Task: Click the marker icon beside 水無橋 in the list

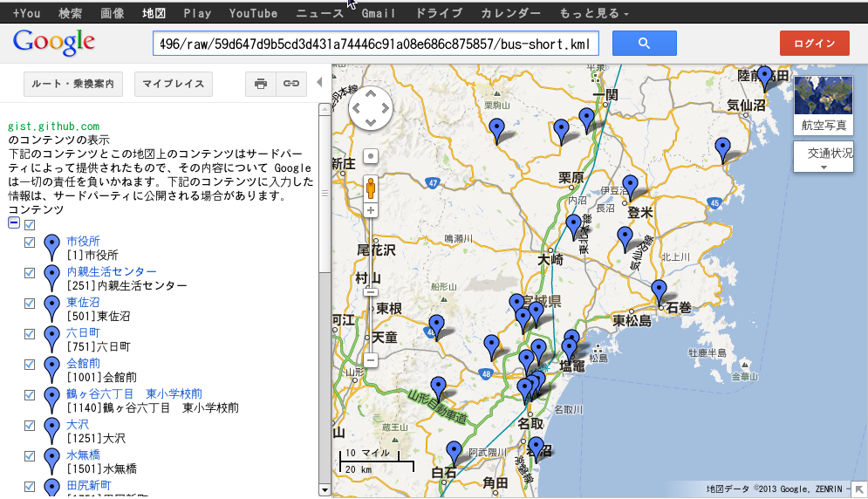Action: pyautogui.click(x=51, y=461)
